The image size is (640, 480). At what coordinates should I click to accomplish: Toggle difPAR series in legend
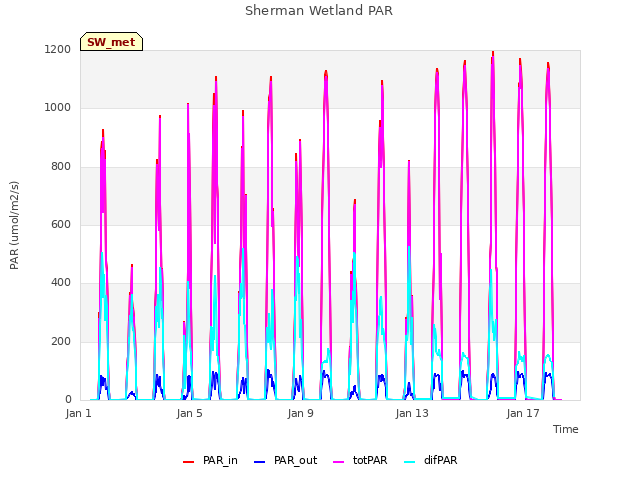(431, 460)
